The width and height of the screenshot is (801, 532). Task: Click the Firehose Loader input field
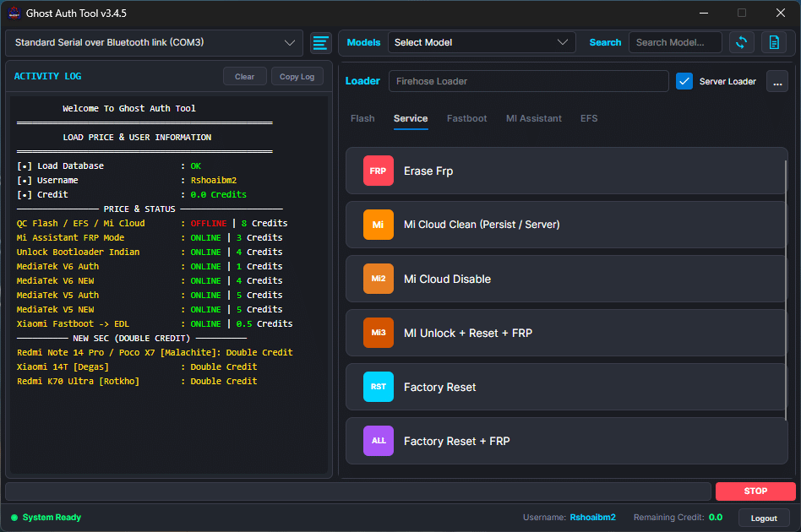529,81
